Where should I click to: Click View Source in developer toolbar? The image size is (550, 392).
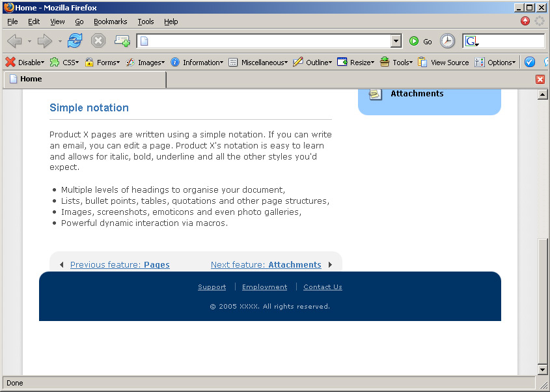tap(443, 63)
